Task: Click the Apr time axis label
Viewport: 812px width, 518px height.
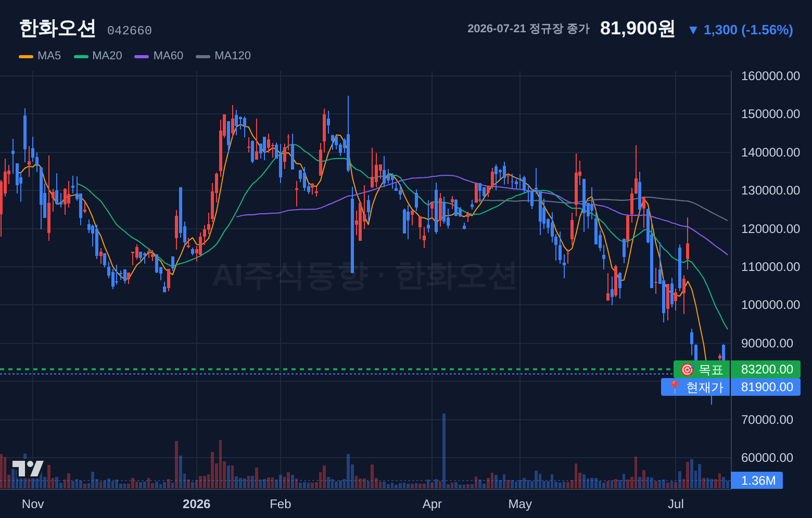Action: (432, 504)
